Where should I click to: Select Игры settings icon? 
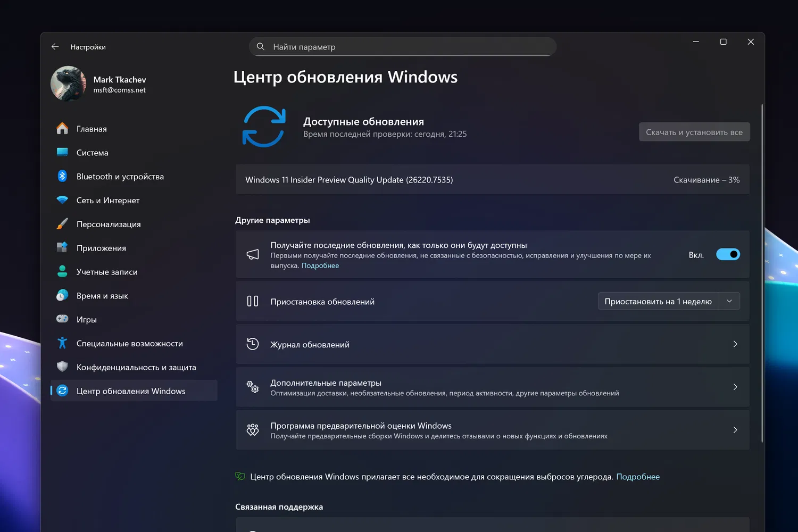62,319
